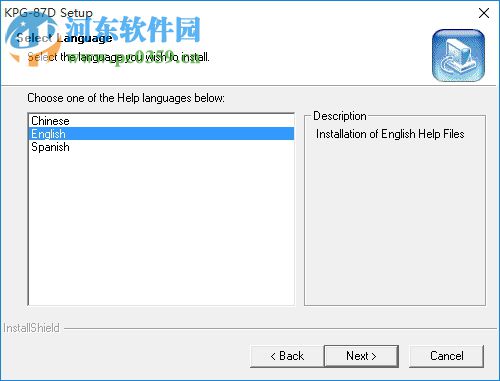The width and height of the screenshot is (500, 381).
Task: Cancel the KPG-87D setup
Action: click(446, 356)
